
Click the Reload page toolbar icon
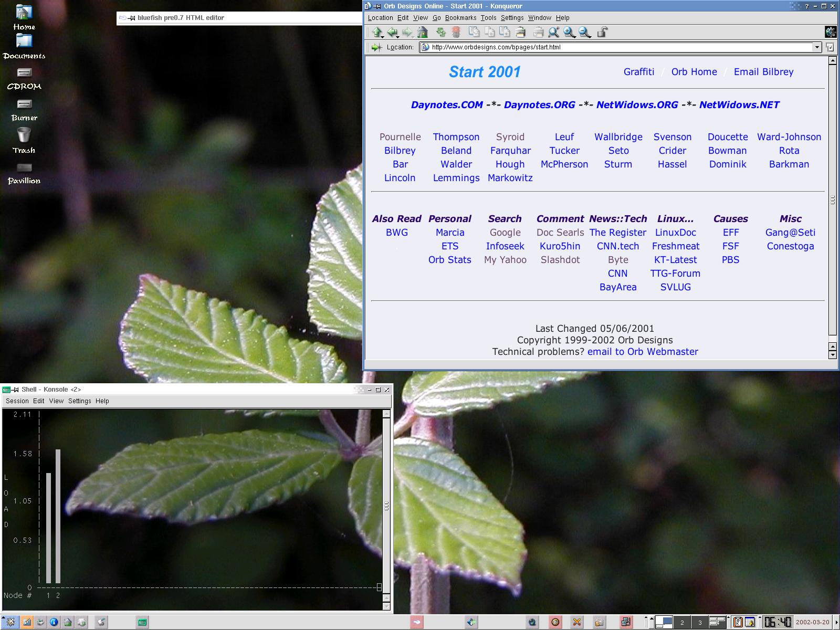[x=440, y=33]
